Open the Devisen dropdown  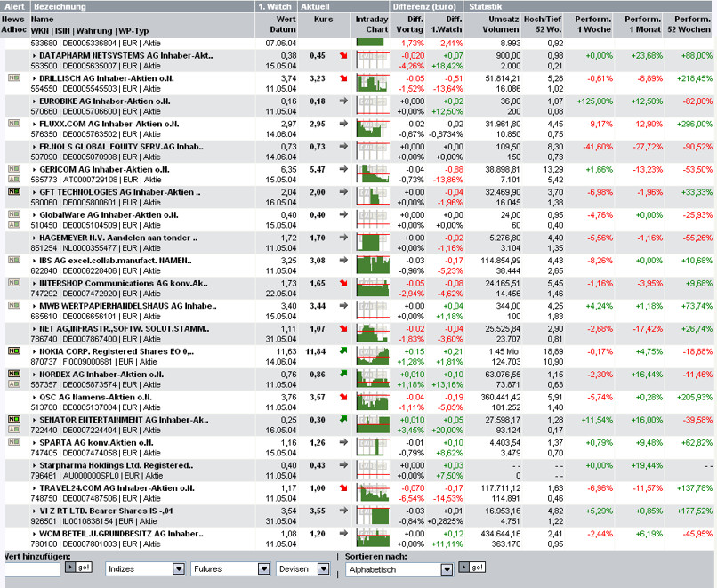[x=302, y=568]
